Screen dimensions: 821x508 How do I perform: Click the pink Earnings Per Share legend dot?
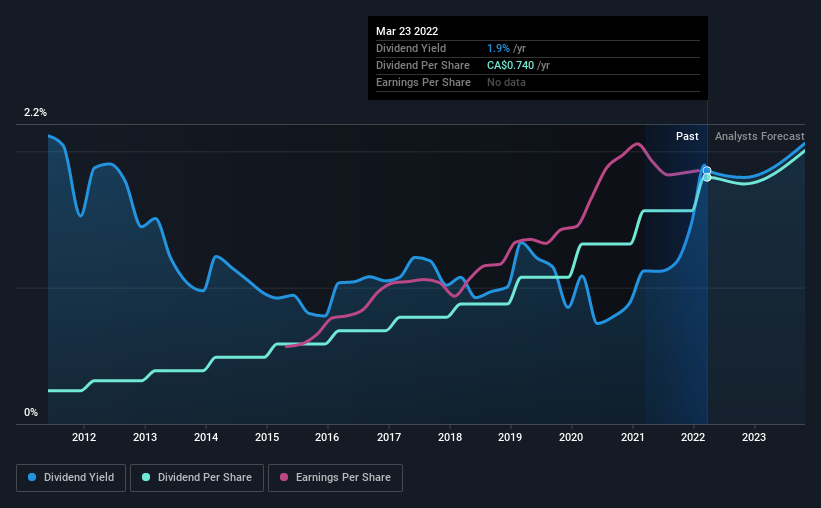(x=284, y=477)
